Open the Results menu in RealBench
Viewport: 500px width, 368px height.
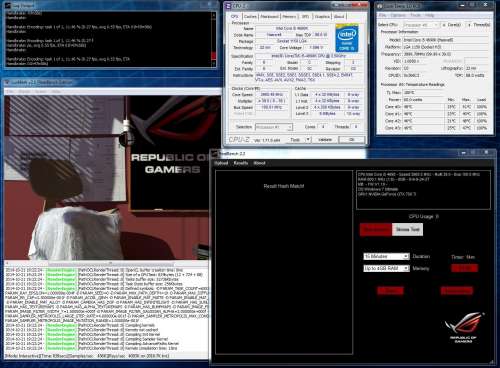point(241,163)
